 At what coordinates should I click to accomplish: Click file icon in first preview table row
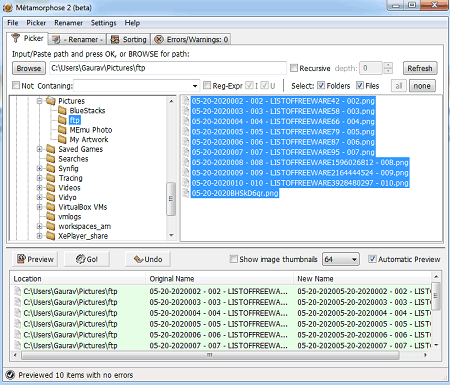click(17, 291)
